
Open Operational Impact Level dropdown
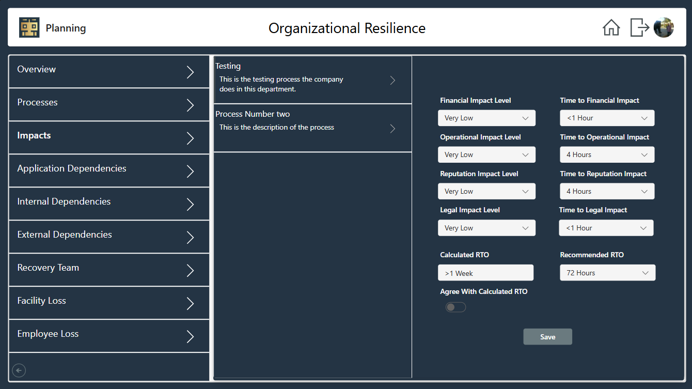486,155
